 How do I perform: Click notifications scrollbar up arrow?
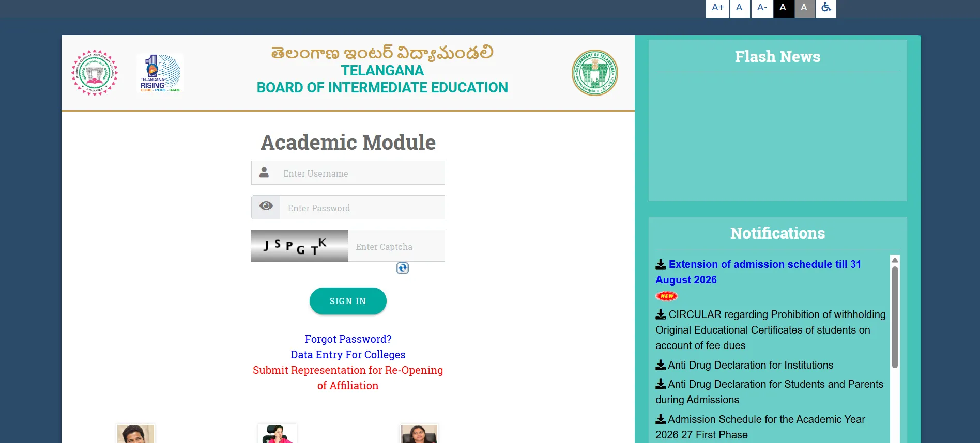pos(895,260)
